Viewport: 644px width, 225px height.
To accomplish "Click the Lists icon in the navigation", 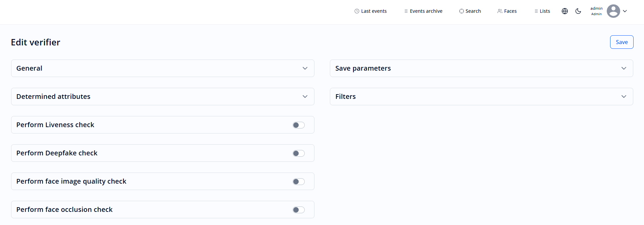I will click(x=536, y=11).
